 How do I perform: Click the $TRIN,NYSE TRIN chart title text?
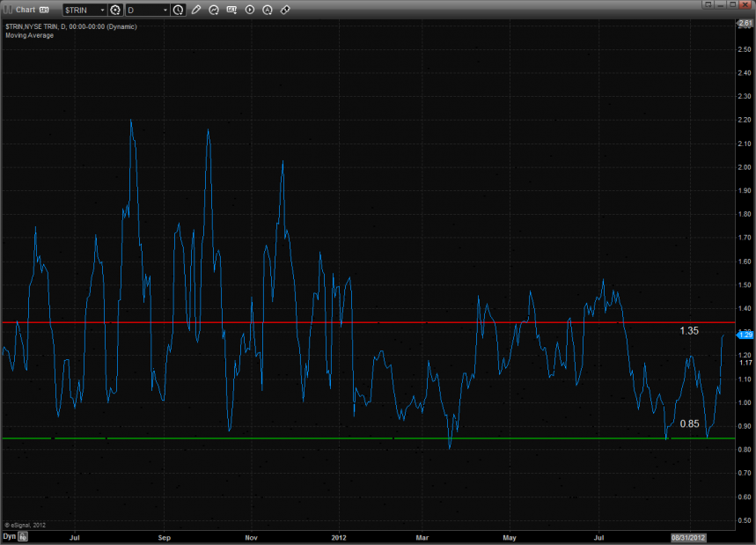69,26
